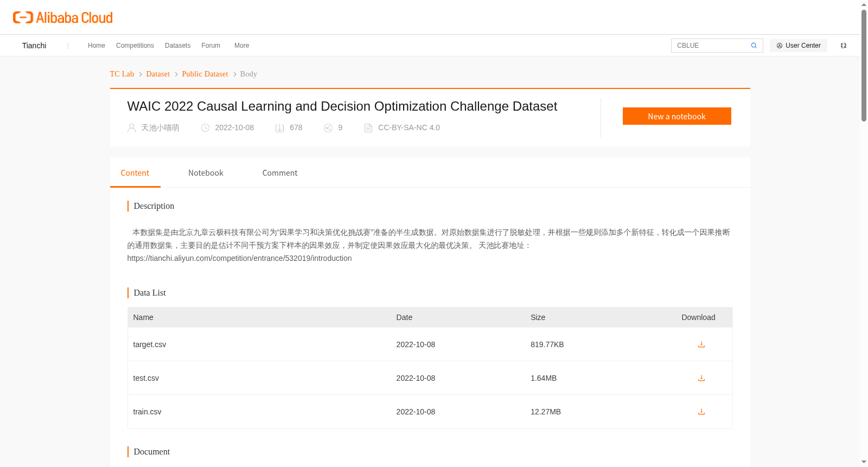
Task: Click the download count icon
Action: point(280,128)
